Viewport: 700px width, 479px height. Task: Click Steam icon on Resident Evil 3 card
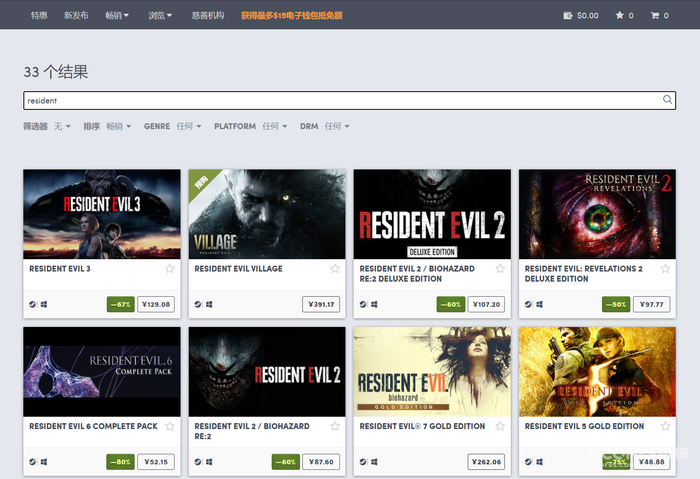[33, 304]
